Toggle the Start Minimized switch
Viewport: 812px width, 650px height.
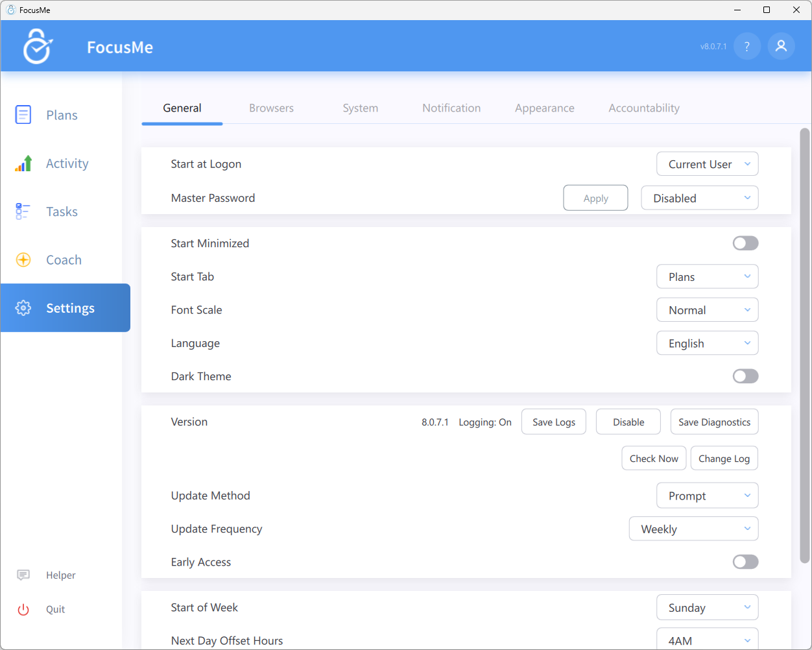(x=745, y=243)
